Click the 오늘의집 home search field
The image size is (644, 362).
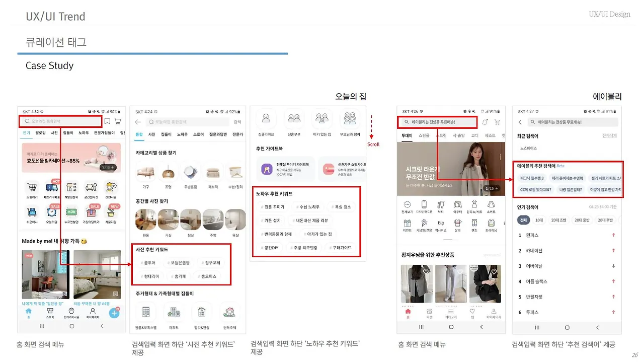[61, 121]
